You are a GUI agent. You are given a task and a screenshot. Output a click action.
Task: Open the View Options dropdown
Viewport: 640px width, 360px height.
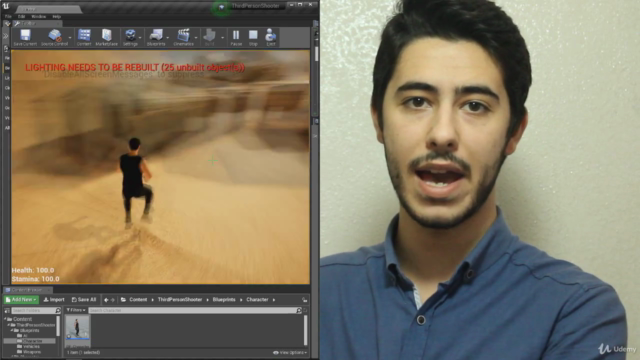(x=290, y=352)
